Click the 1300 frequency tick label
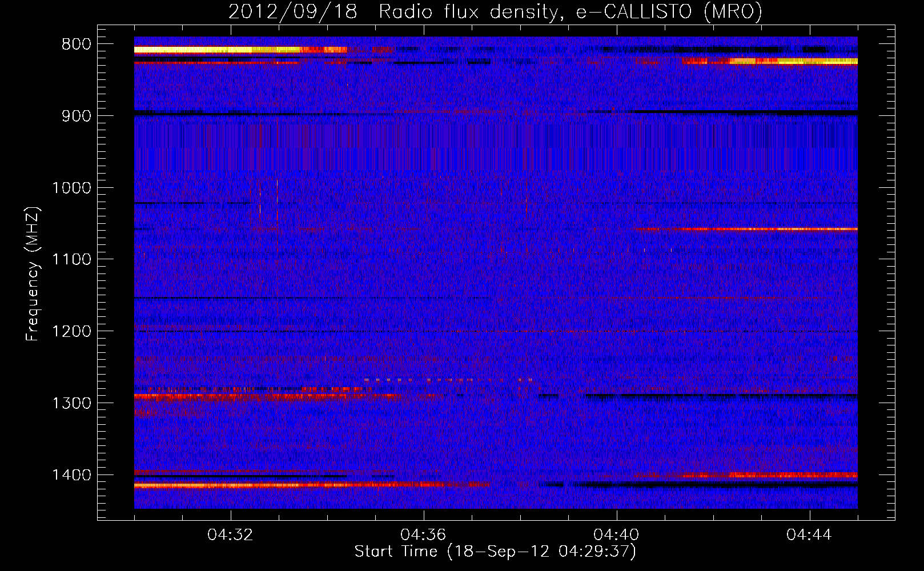The width and height of the screenshot is (924, 571). pyautogui.click(x=71, y=403)
